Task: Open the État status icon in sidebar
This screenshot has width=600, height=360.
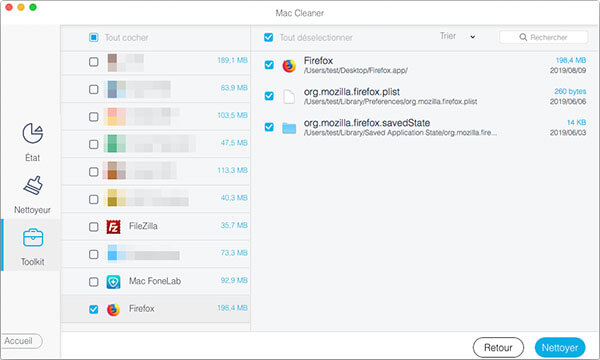Action: [33, 134]
